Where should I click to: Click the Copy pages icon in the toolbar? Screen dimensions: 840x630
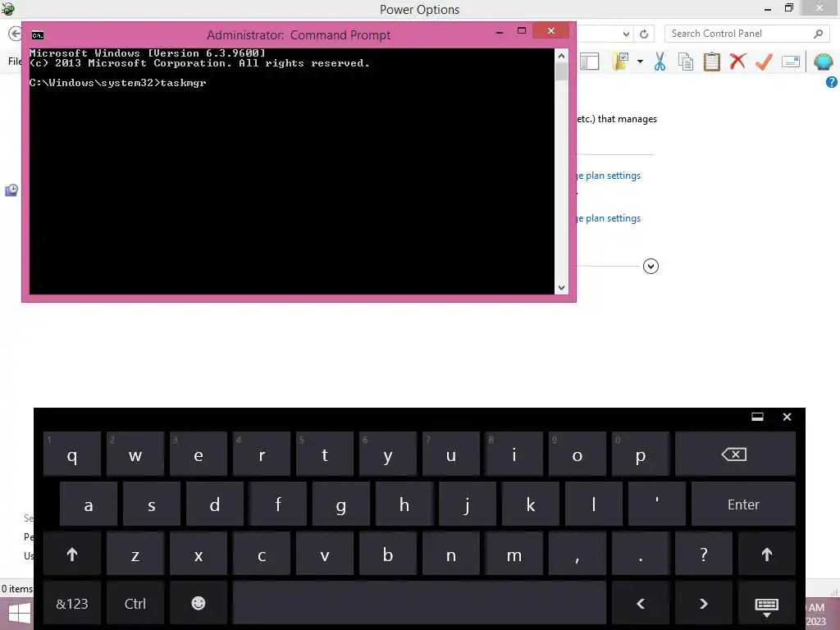pyautogui.click(x=686, y=62)
